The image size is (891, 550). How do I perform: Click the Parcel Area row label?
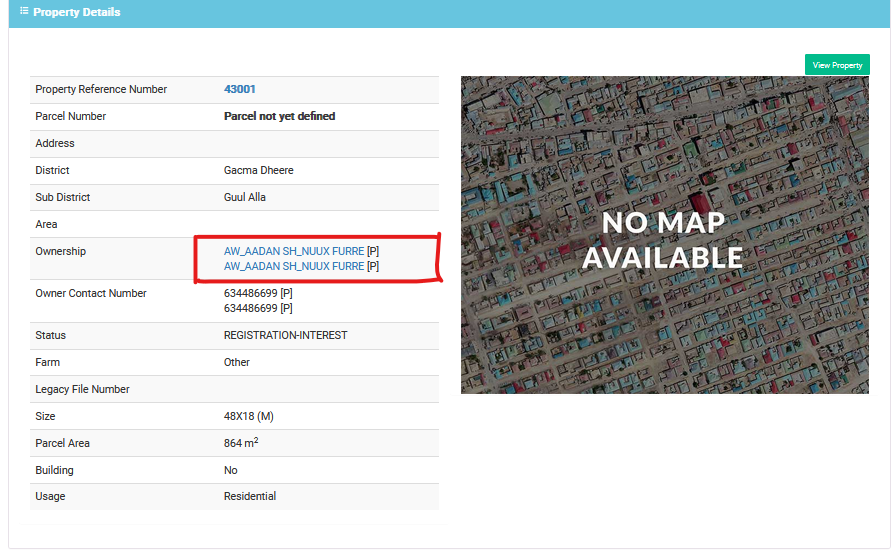pos(63,443)
